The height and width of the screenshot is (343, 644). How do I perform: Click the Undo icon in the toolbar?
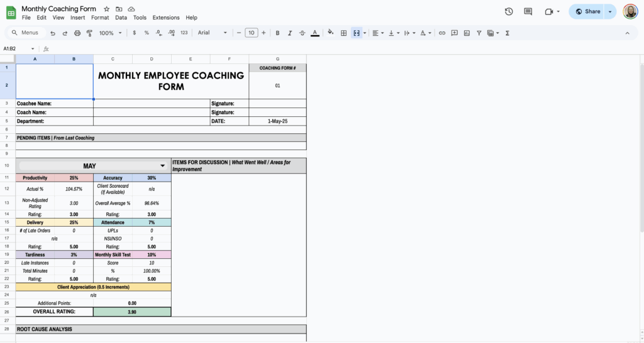click(x=53, y=33)
